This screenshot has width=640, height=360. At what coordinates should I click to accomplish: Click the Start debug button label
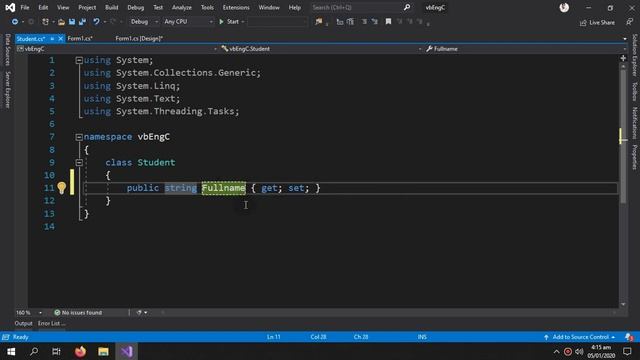[233, 22]
